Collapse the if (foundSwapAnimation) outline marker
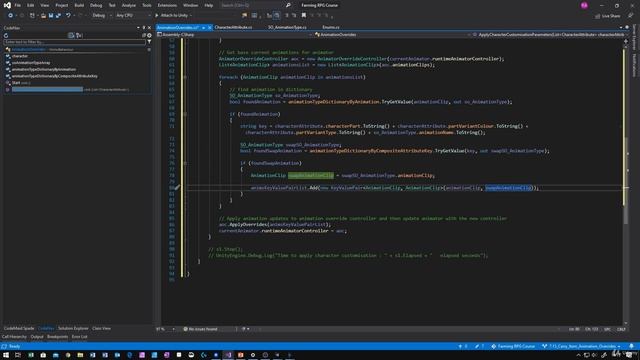640x360 pixels. (x=184, y=163)
